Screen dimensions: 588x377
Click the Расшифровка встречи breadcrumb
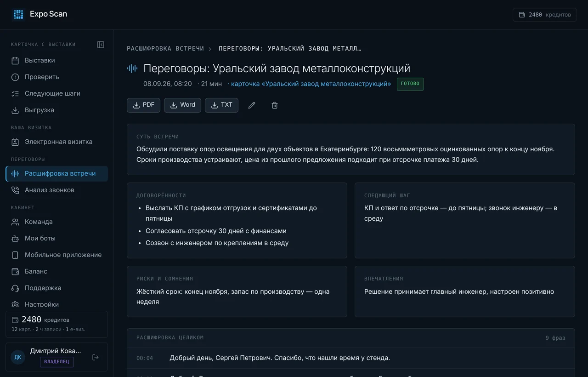click(x=165, y=48)
